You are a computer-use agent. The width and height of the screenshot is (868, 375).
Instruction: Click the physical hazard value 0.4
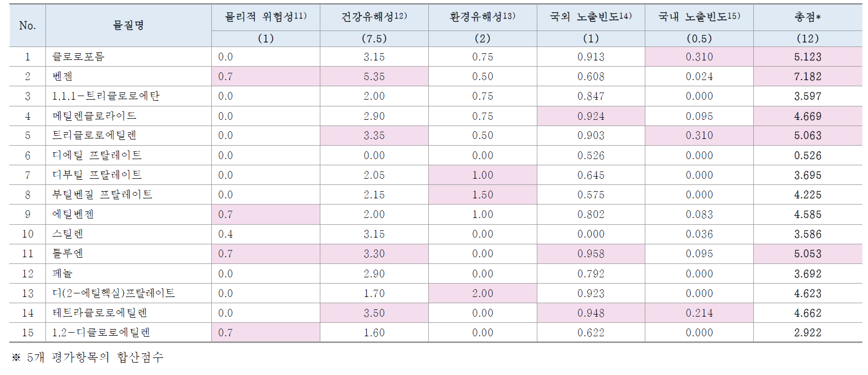pos(225,234)
